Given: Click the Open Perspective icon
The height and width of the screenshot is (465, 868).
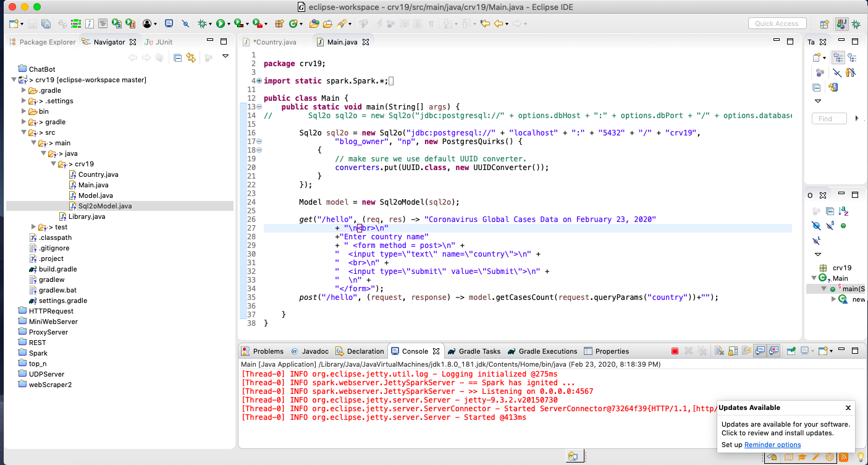Looking at the screenshot, I should 824,24.
